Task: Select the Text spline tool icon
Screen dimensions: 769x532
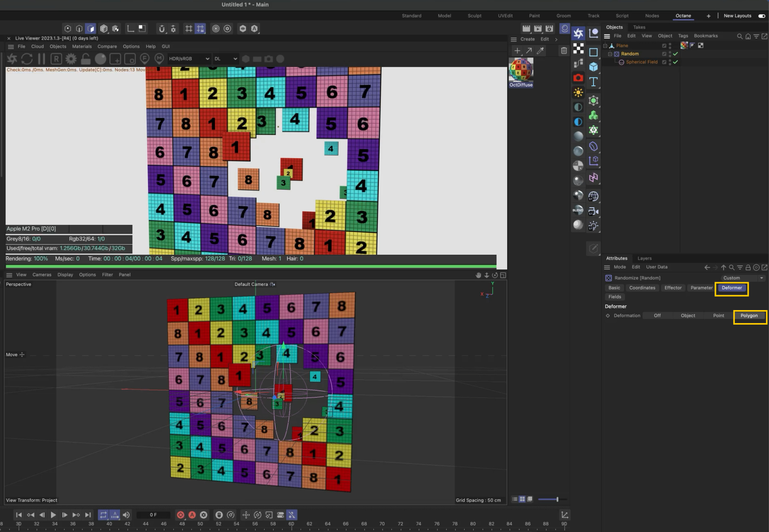Action: (x=593, y=82)
